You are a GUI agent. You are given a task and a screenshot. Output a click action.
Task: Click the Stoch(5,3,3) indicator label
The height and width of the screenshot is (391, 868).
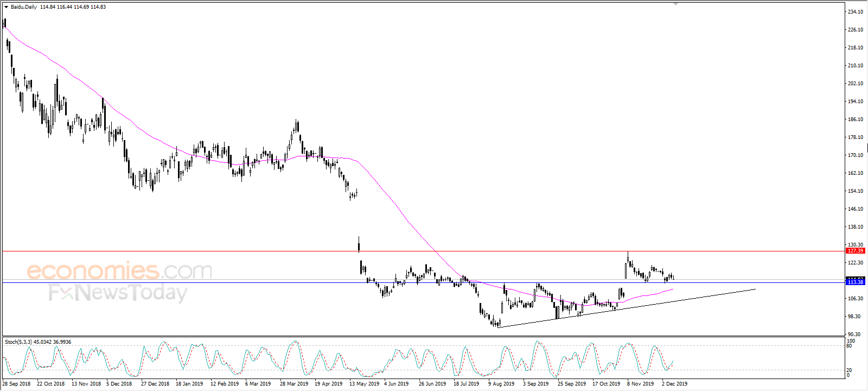pyautogui.click(x=18, y=342)
